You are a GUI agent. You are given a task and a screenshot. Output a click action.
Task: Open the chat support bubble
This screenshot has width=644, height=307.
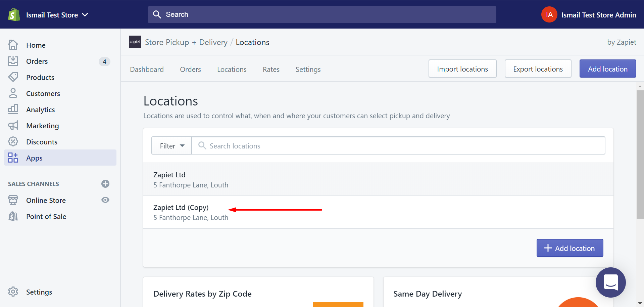tap(610, 282)
